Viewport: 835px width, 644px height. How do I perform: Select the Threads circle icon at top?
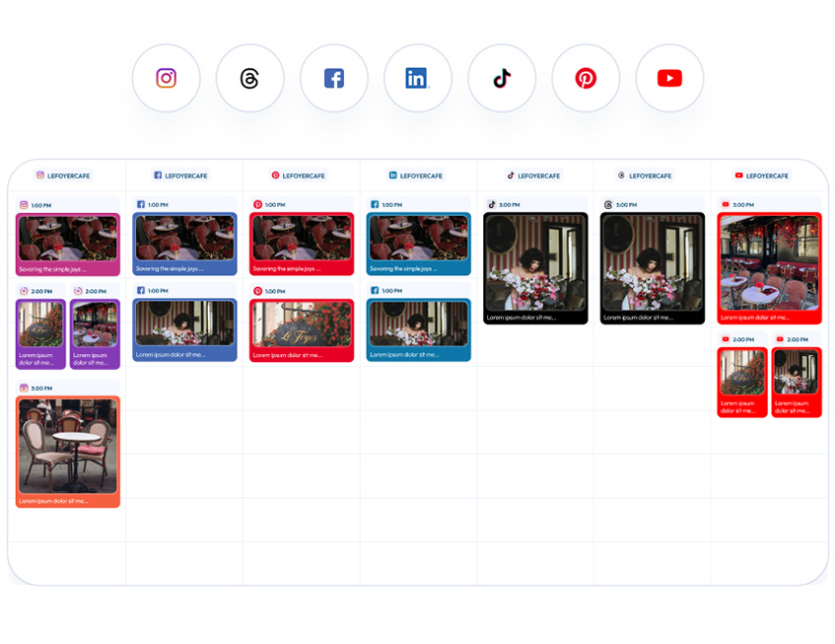250,78
